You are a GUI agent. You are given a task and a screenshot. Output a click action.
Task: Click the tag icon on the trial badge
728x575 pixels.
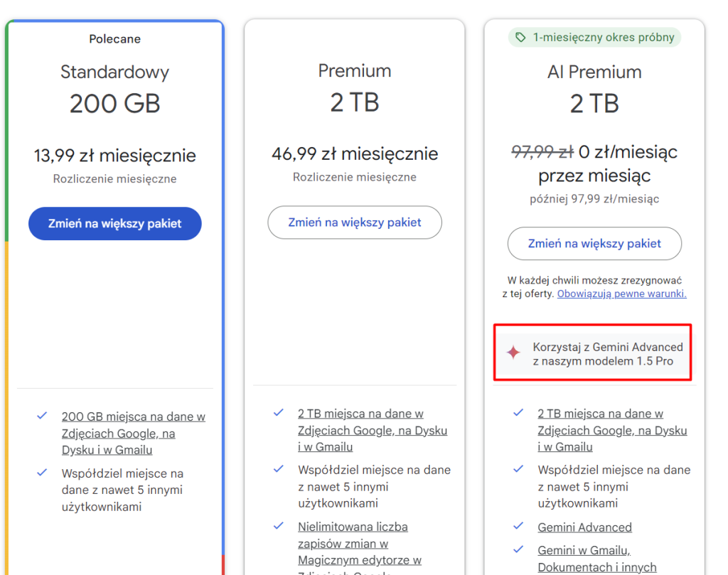tap(521, 37)
